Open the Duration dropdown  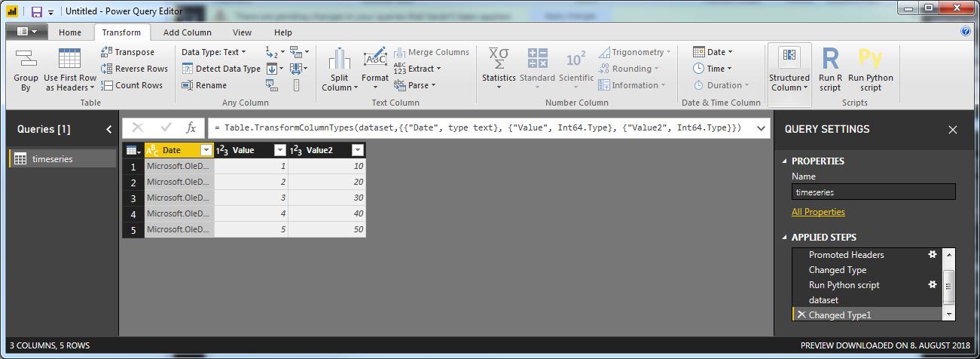coord(722,85)
